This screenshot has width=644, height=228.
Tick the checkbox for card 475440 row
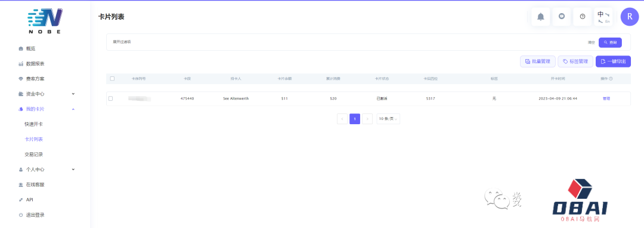pyautogui.click(x=110, y=98)
